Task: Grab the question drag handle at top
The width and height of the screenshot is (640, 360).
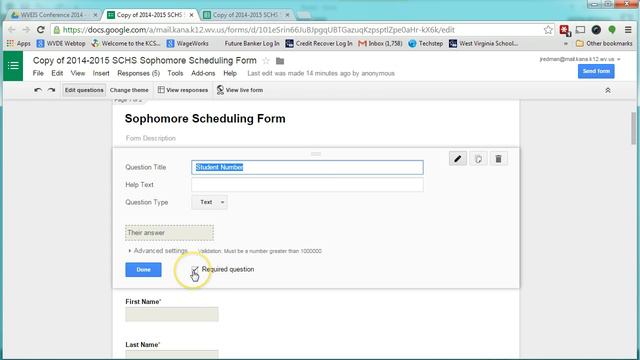Action: pos(316,154)
